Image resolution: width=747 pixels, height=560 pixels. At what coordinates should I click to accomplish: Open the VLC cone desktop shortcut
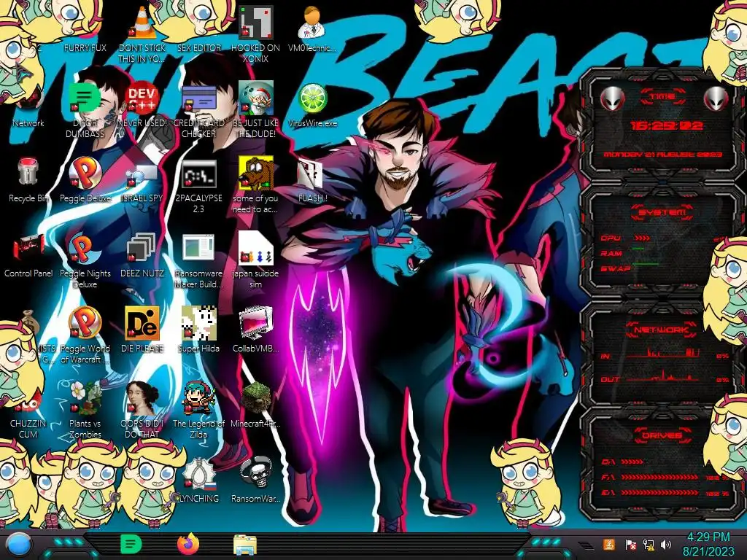(x=142, y=24)
